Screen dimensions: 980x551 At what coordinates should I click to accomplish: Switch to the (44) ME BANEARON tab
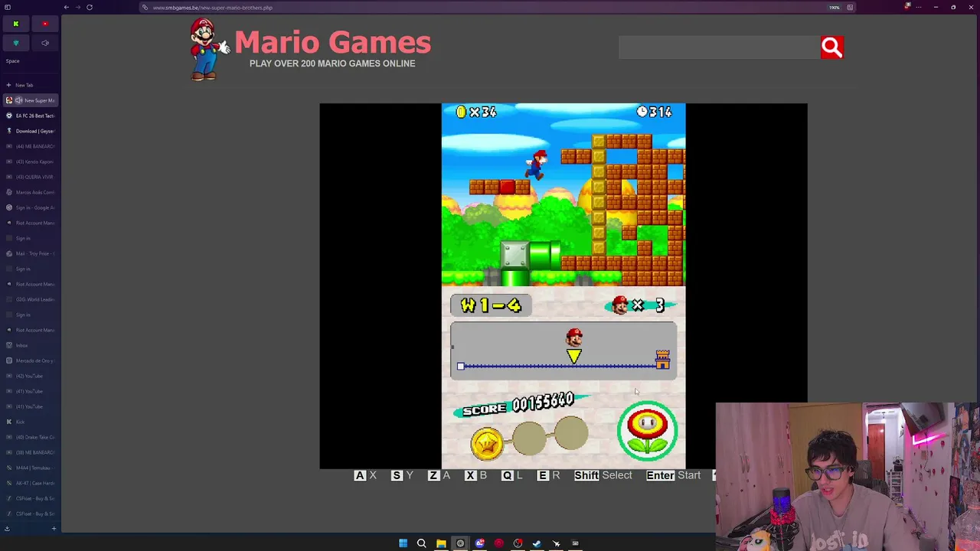point(29,146)
